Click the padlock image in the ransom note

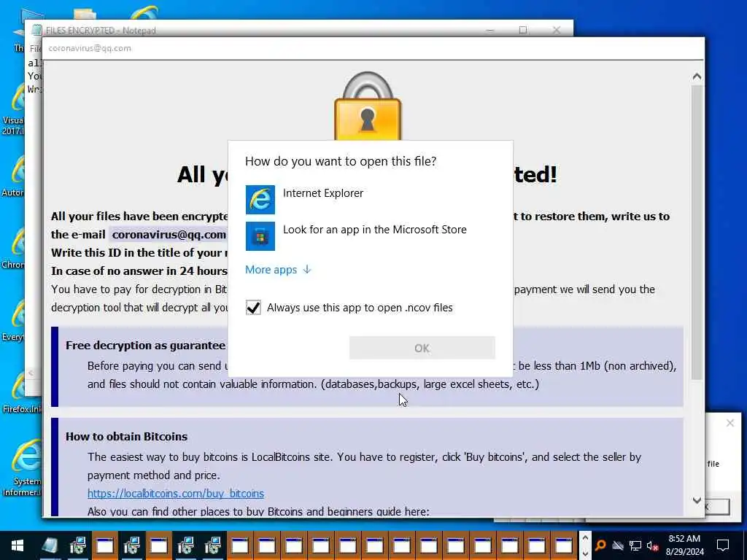(x=368, y=106)
